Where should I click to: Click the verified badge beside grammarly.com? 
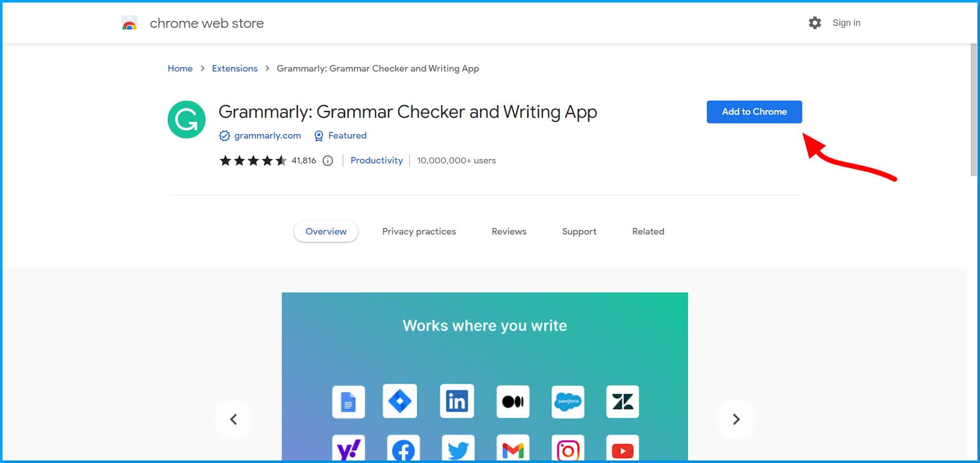(224, 136)
